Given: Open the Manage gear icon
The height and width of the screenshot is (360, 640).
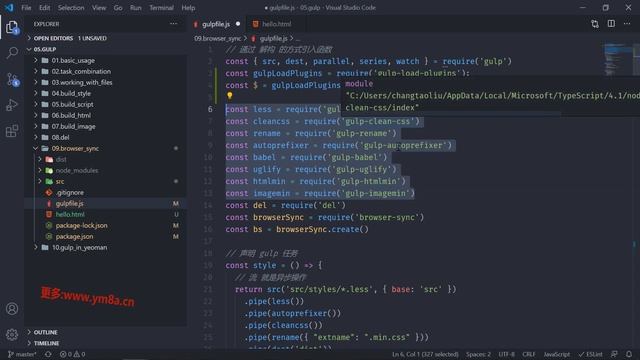Looking at the screenshot, I should pyautogui.click(x=12, y=334).
